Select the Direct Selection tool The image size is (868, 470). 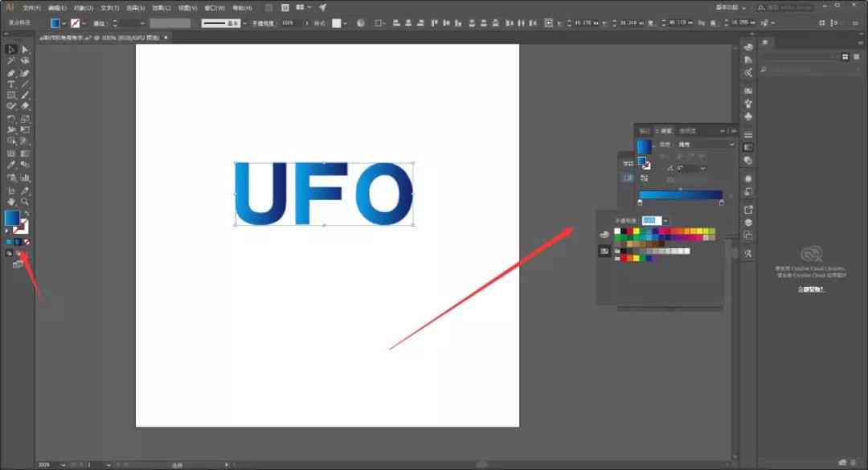point(25,49)
